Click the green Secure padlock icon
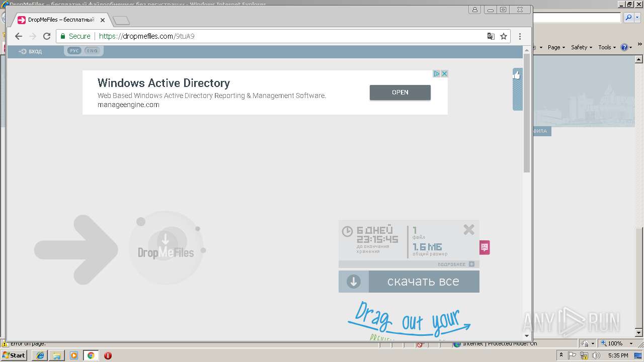The image size is (644, 362). (x=63, y=36)
